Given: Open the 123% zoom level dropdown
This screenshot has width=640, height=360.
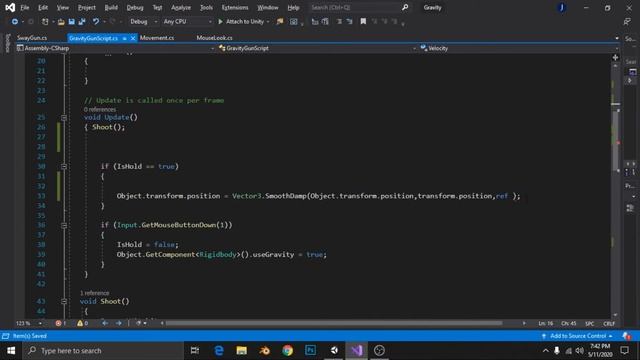Looking at the screenshot, I should pos(29,323).
